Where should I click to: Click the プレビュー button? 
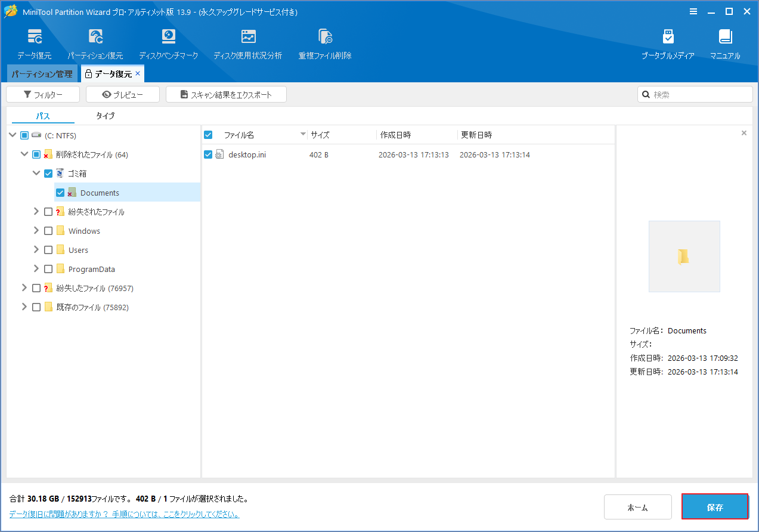pos(123,94)
